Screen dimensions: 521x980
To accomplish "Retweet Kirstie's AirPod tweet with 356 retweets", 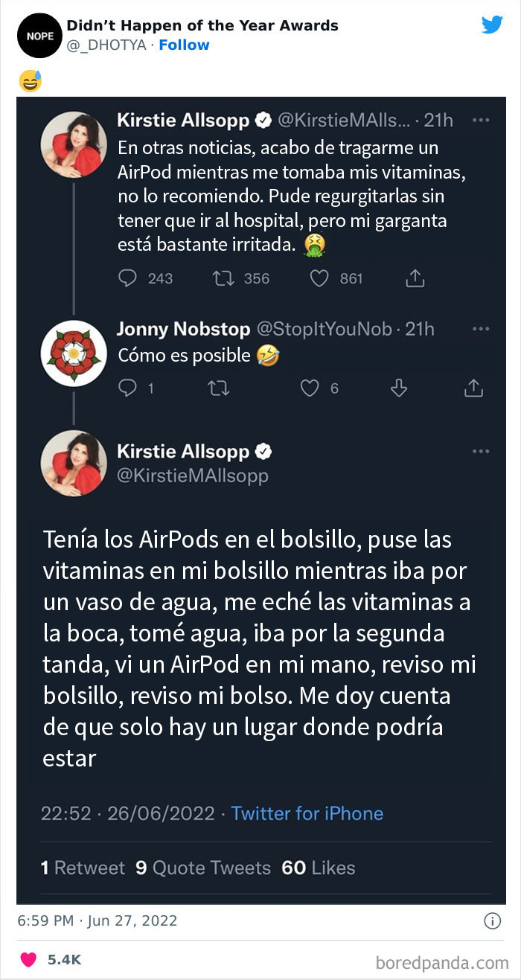I will pyautogui.click(x=222, y=278).
